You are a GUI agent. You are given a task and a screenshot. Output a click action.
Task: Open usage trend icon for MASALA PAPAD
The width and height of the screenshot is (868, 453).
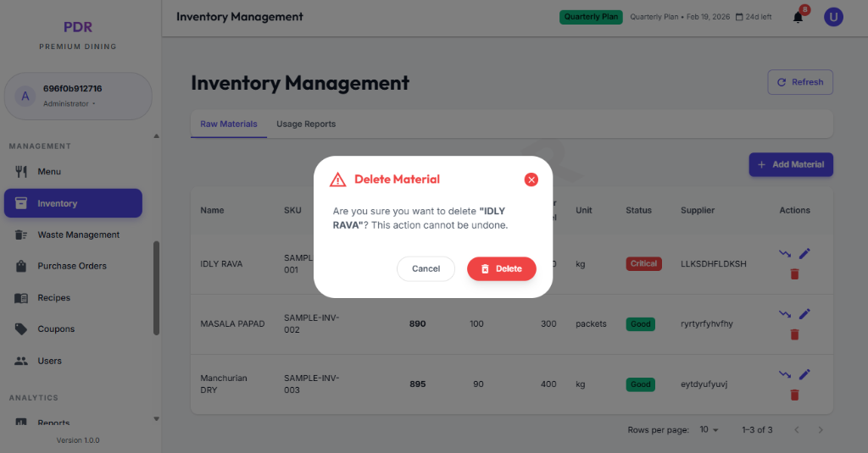coord(784,314)
